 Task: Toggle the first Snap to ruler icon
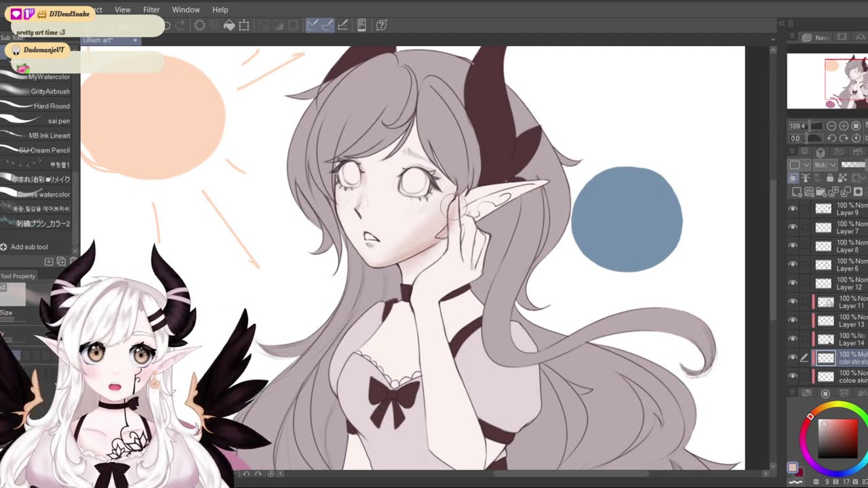313,25
